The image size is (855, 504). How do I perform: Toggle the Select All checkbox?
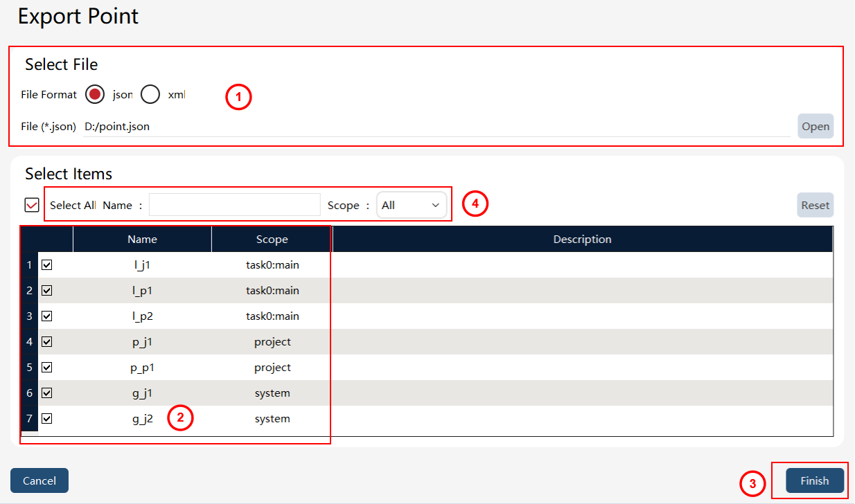tap(32, 205)
